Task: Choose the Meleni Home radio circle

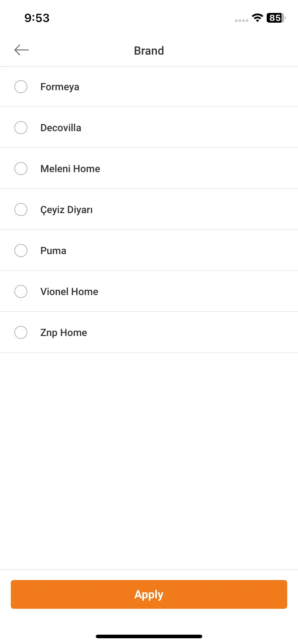Action: pos(21,169)
